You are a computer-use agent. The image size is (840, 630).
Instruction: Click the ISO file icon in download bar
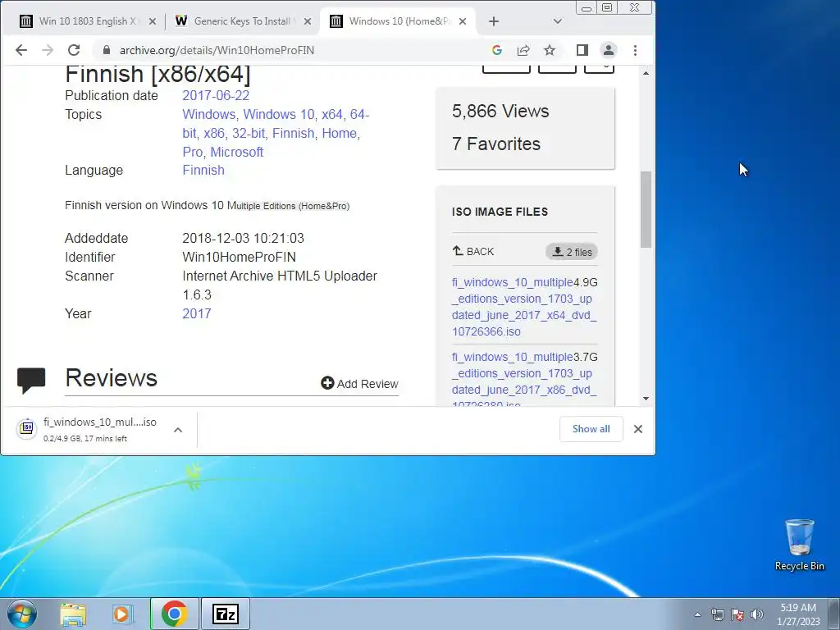[27, 428]
